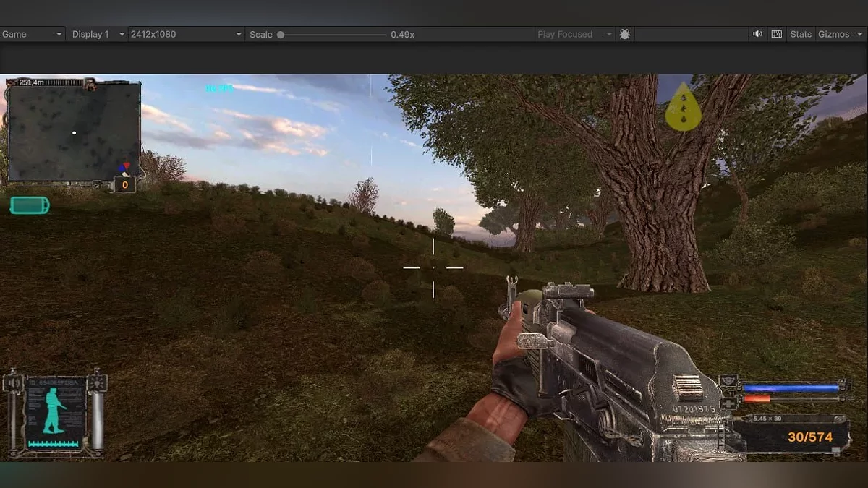
Task: Open the Game view mode dropdown
Action: (33, 34)
